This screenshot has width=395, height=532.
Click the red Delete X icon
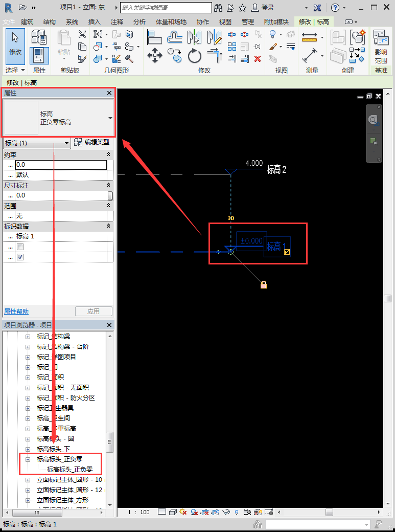(x=258, y=58)
